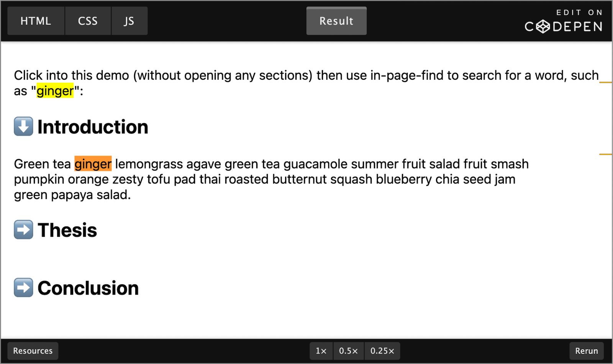Click the right-arrow icon beside Thesis
Image resolution: width=613 pixels, height=364 pixels.
point(23,230)
